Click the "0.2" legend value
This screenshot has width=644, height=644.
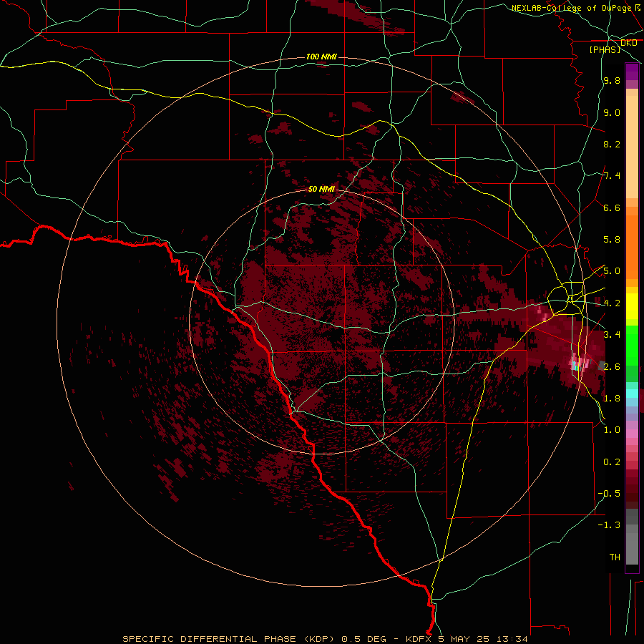click(612, 462)
